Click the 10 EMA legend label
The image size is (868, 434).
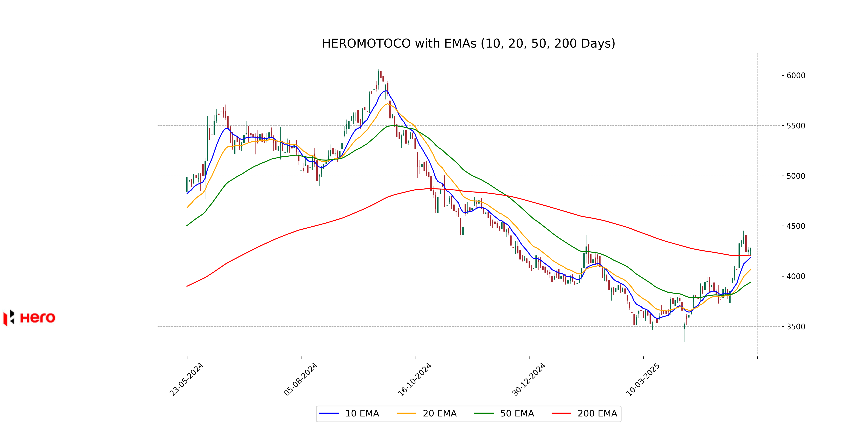coord(362,413)
